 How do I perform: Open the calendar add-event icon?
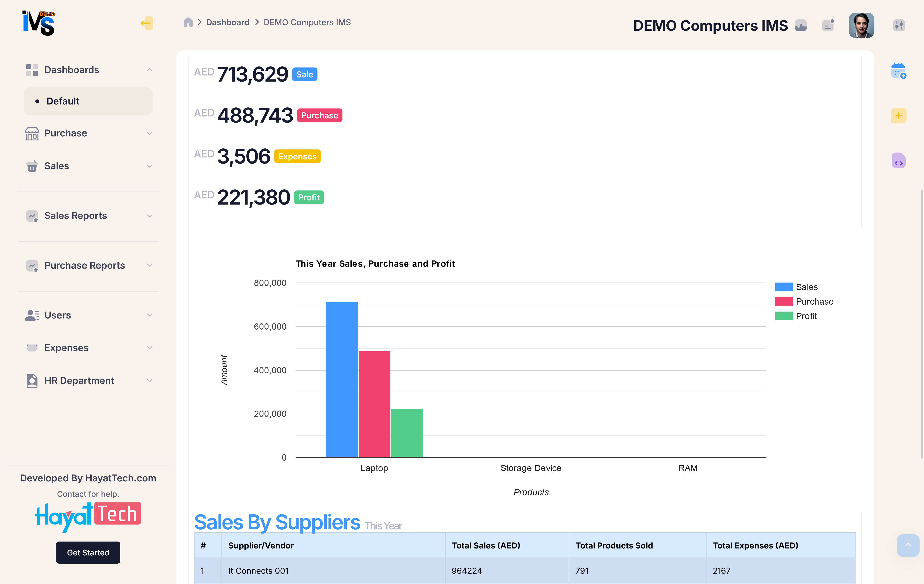899,71
